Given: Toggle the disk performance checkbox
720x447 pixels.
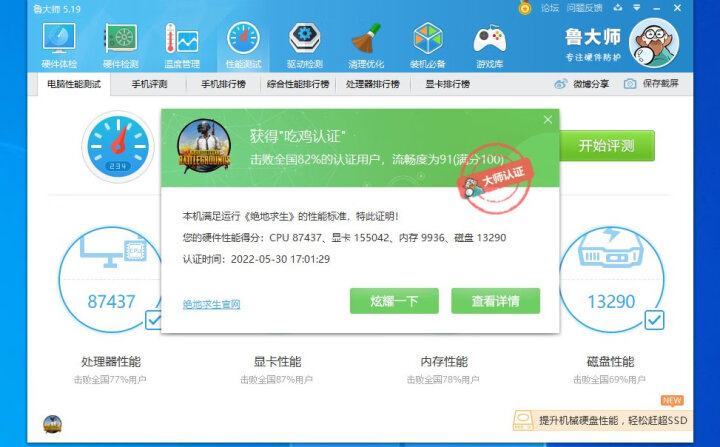Looking at the screenshot, I should (x=654, y=320).
